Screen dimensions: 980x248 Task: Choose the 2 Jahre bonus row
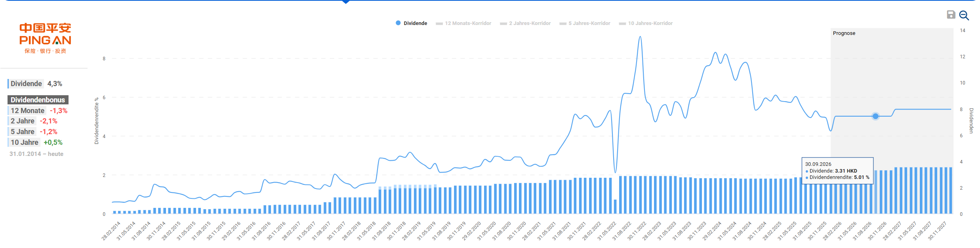[x=34, y=121]
